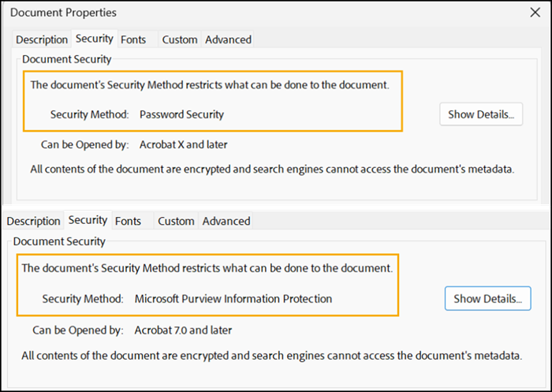Screen dimensions: 552x392
Task: Select Security tab in upper dialog
Action: pos(95,39)
